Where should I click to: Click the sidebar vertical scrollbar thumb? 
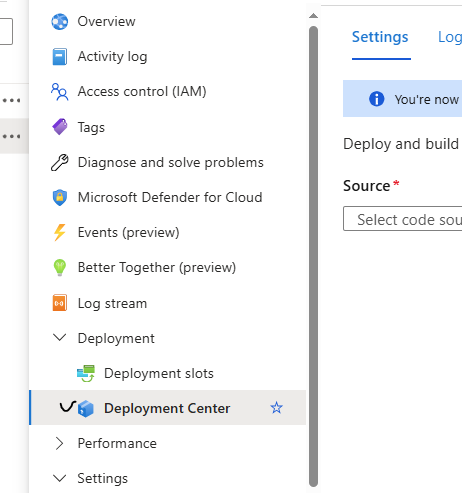[313, 257]
